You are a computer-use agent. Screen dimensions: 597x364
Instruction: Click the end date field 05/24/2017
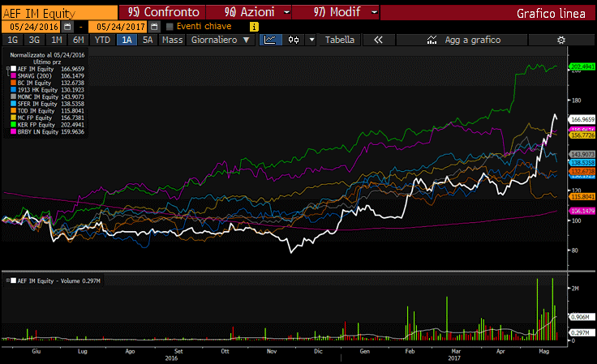click(x=118, y=27)
